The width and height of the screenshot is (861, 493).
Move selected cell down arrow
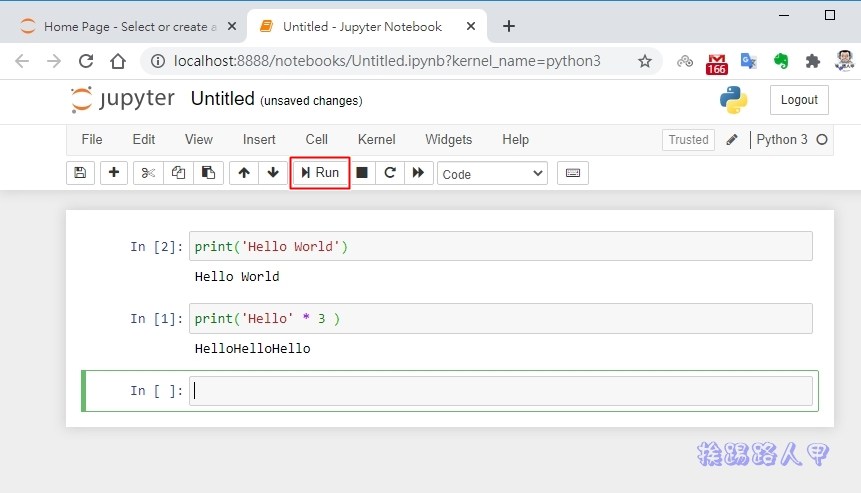pyautogui.click(x=273, y=173)
